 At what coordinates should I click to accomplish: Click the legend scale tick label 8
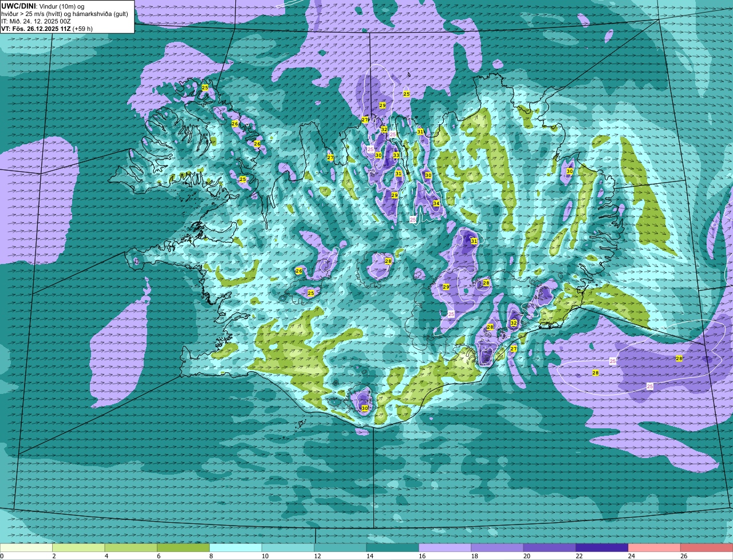pyautogui.click(x=211, y=556)
